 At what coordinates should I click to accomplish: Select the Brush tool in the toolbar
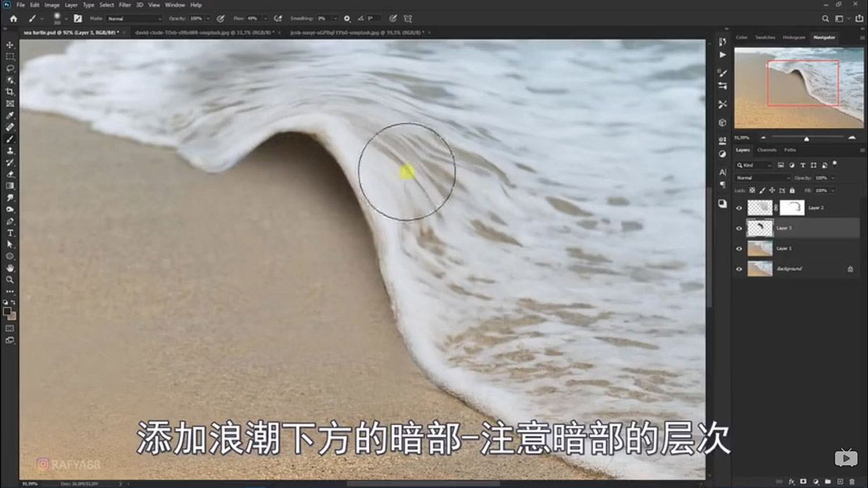(10, 137)
